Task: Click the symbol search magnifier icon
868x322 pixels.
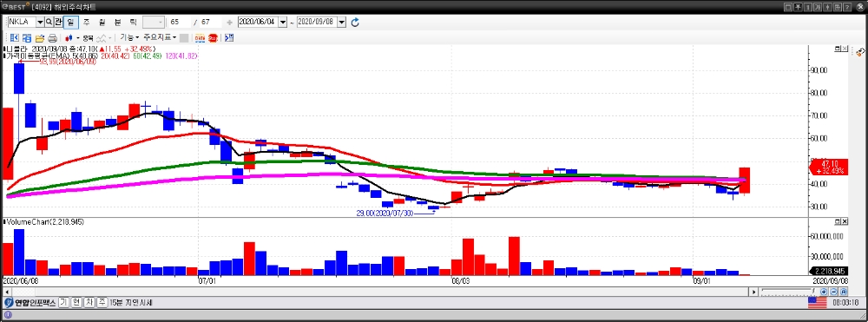Action: (49, 22)
